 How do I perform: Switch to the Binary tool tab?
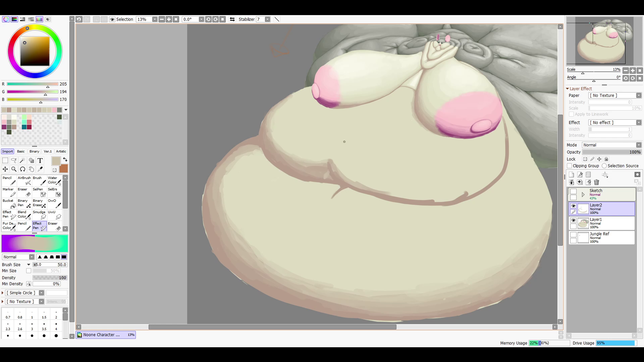click(34, 152)
